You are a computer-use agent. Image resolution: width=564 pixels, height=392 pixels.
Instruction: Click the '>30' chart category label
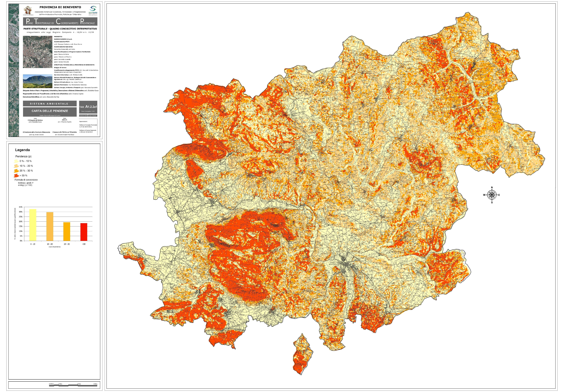tap(84, 244)
